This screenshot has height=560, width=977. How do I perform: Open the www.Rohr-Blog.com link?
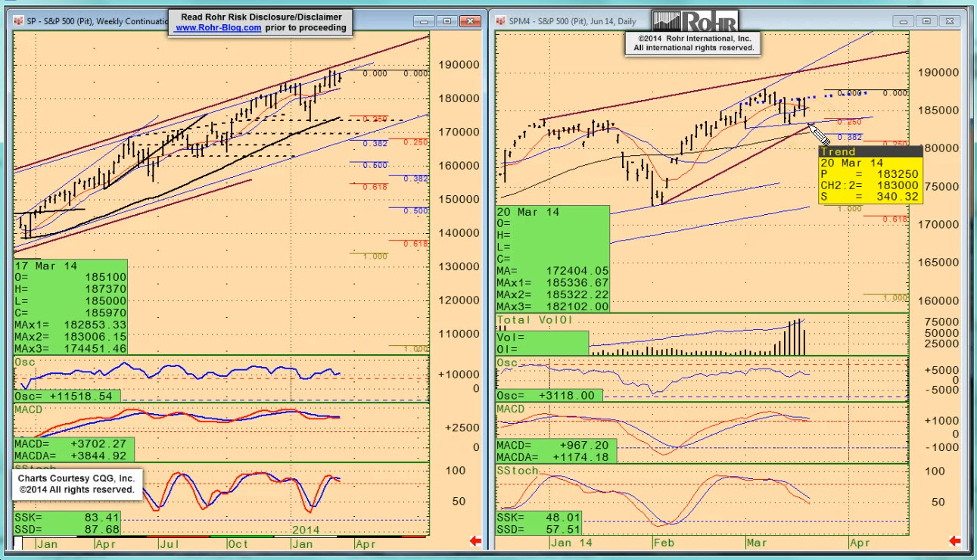click(x=219, y=28)
